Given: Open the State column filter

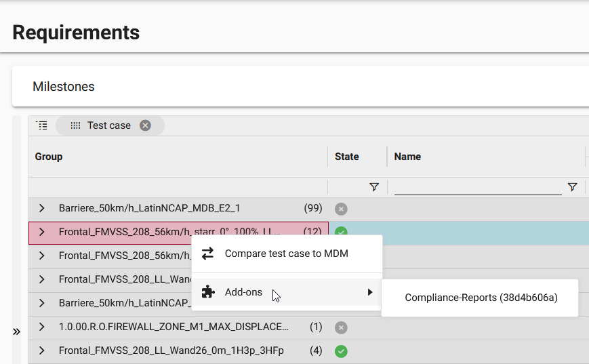Looking at the screenshot, I should click(x=374, y=186).
